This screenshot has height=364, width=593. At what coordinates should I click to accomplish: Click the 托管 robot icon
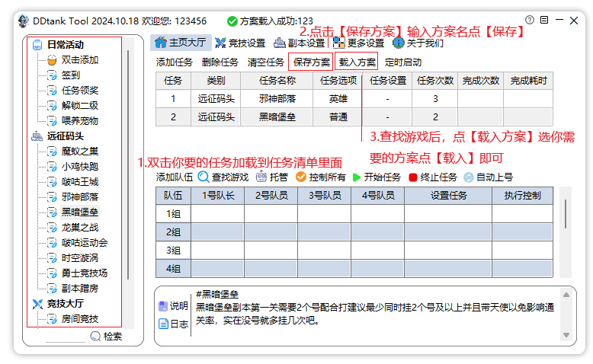(x=261, y=177)
